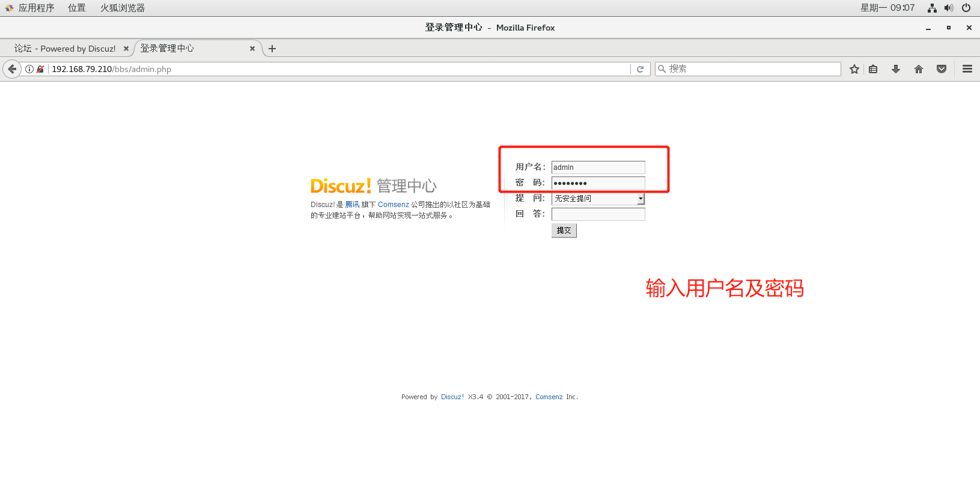Click the 密码 password field
The image size is (980, 485).
598,183
